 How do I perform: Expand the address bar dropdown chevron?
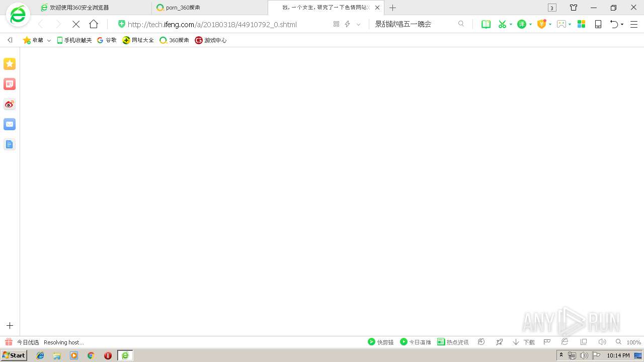[358, 24]
